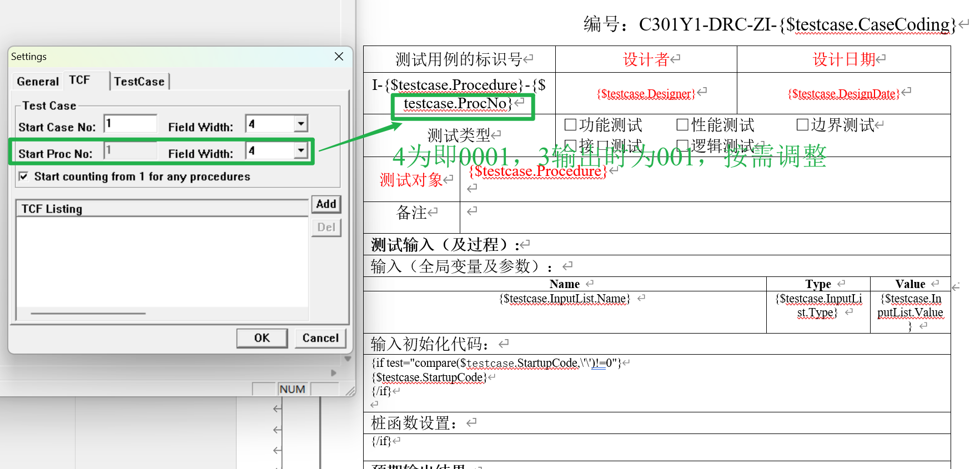
Task: Click the 桩函数设置 heading
Action: coord(414,423)
